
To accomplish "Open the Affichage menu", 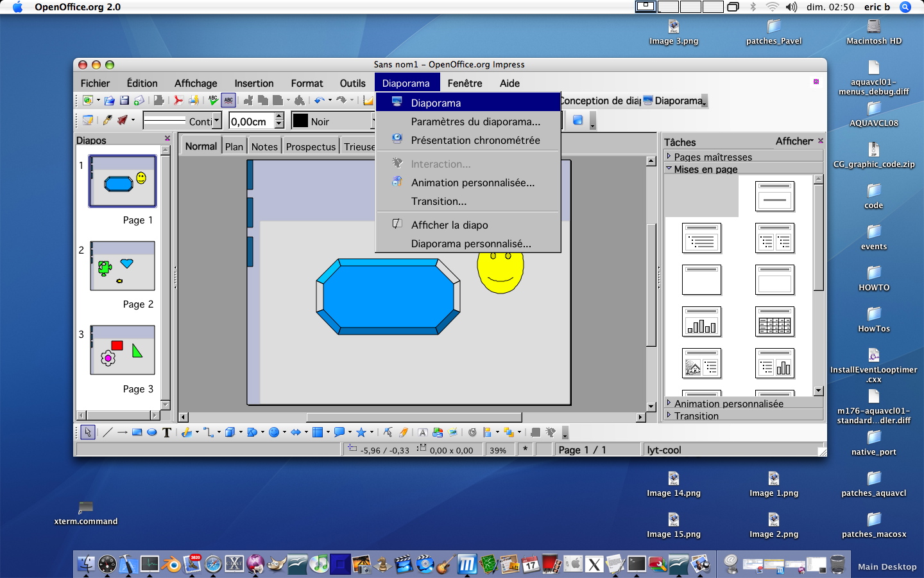I will tap(196, 83).
